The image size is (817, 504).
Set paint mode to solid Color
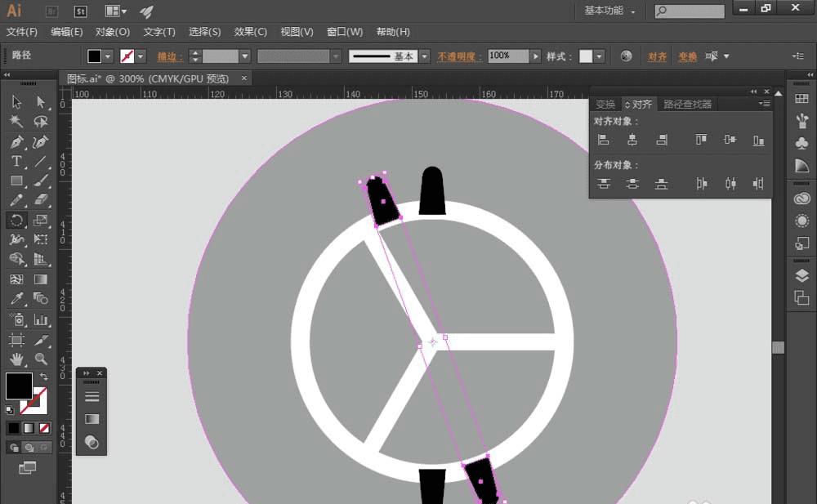[x=14, y=428]
